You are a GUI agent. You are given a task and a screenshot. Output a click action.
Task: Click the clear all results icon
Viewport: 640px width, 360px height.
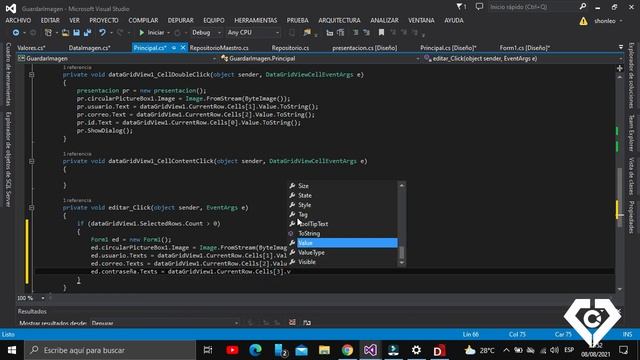click(292, 322)
